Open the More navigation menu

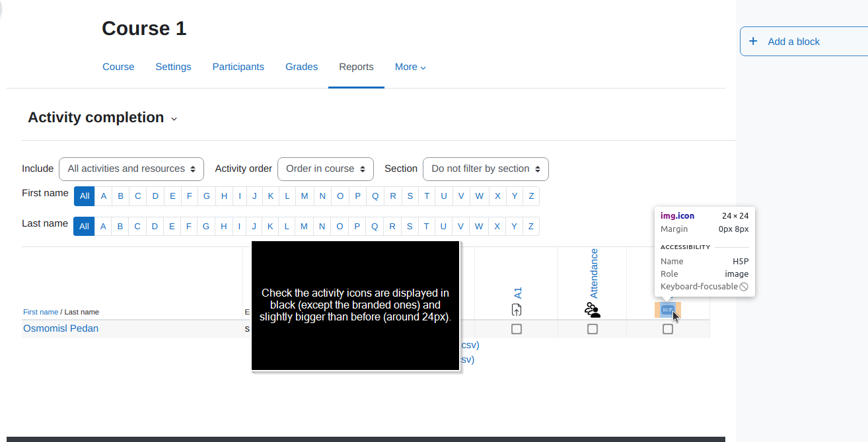point(410,67)
